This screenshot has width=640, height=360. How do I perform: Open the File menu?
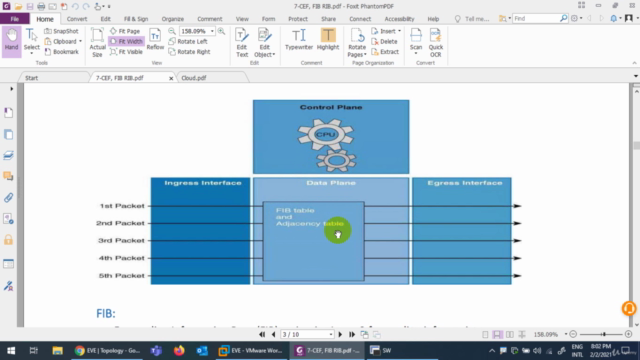click(x=15, y=19)
